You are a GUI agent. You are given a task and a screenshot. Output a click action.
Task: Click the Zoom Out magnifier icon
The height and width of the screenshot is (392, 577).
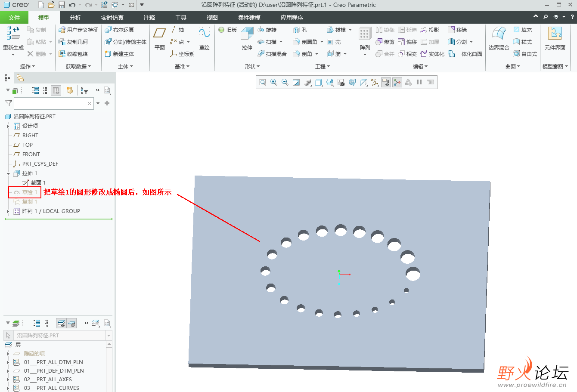click(285, 82)
